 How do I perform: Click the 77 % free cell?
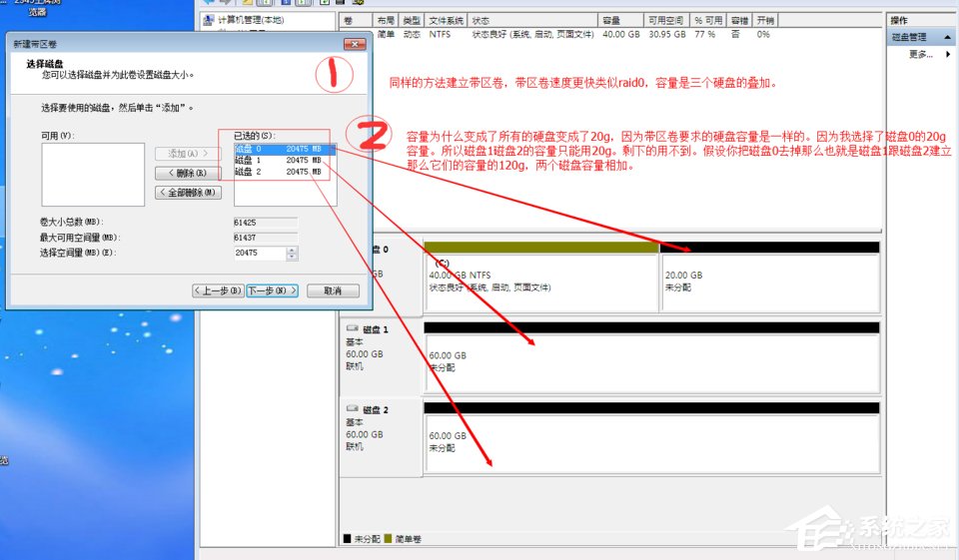(704, 35)
